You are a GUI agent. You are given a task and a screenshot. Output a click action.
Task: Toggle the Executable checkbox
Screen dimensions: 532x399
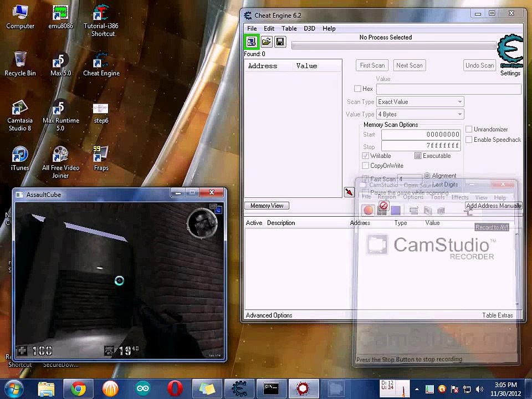pos(418,156)
